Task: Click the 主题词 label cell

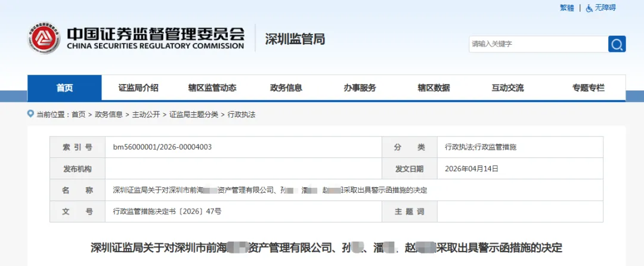Action: pyautogui.click(x=410, y=212)
